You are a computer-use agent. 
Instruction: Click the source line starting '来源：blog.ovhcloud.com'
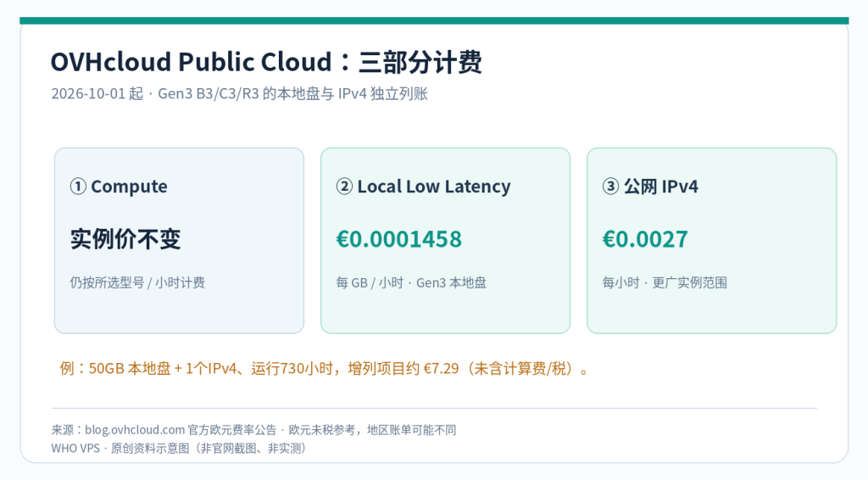[x=253, y=430]
